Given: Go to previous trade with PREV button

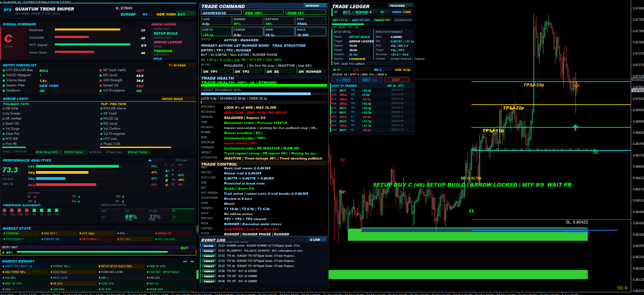Looking at the screenshot, I should pyautogui.click(x=344, y=80).
